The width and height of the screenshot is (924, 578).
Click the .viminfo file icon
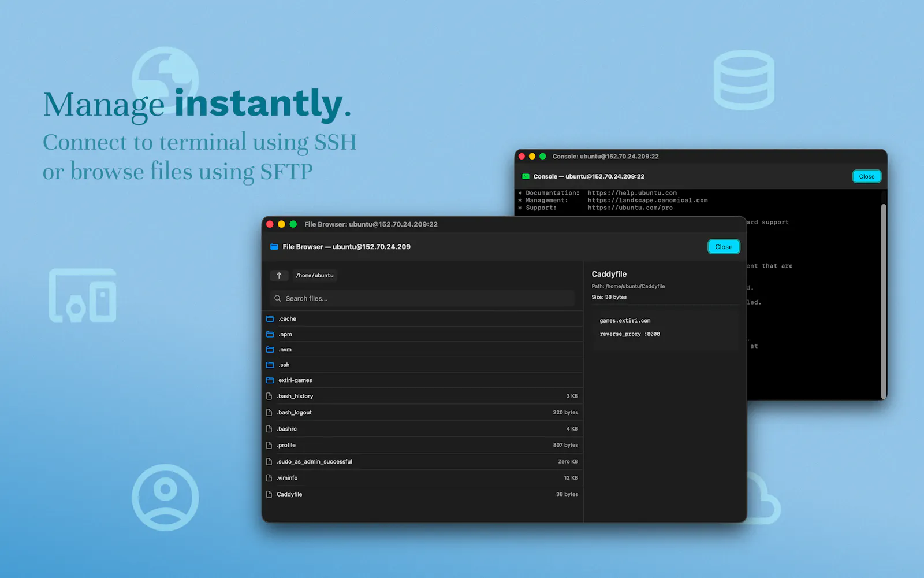(269, 478)
